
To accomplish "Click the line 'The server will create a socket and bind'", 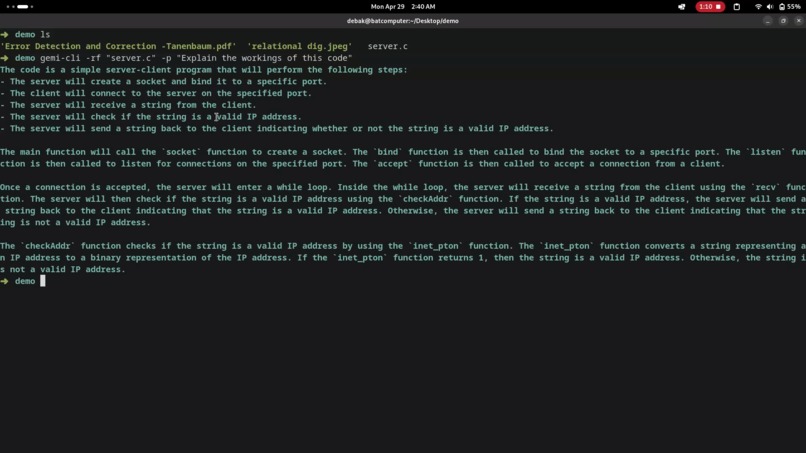I will (163, 82).
